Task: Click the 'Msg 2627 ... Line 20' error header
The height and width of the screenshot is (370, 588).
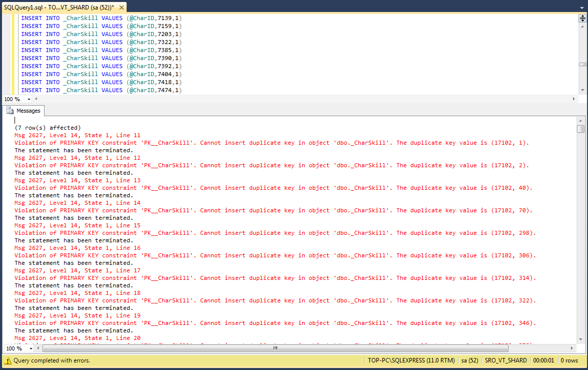Action: [77, 338]
